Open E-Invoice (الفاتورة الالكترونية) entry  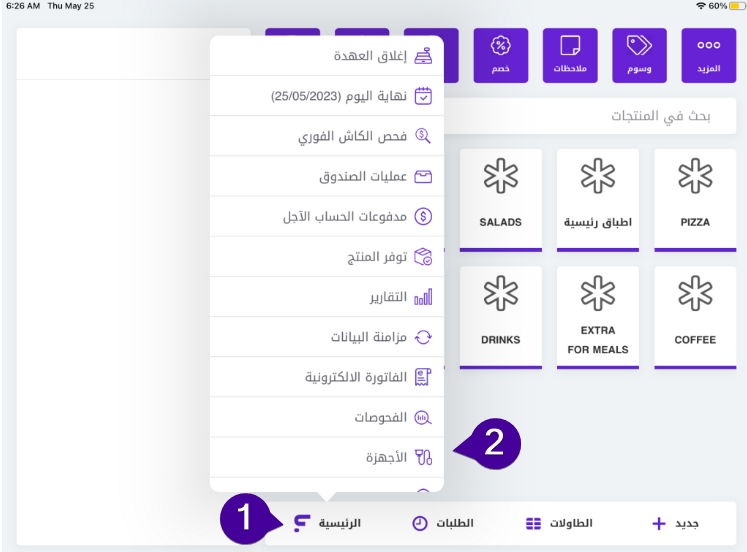(x=327, y=377)
